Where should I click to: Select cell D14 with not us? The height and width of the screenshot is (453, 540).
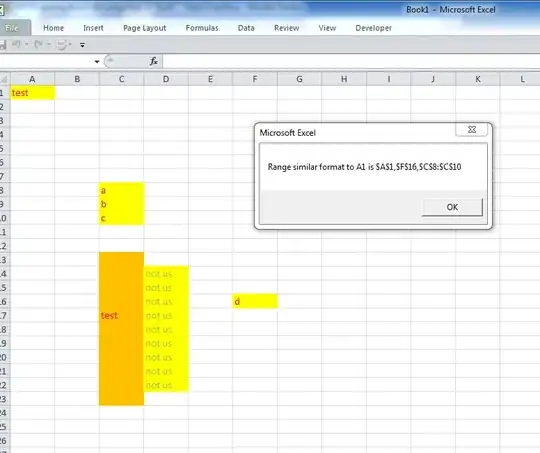166,274
